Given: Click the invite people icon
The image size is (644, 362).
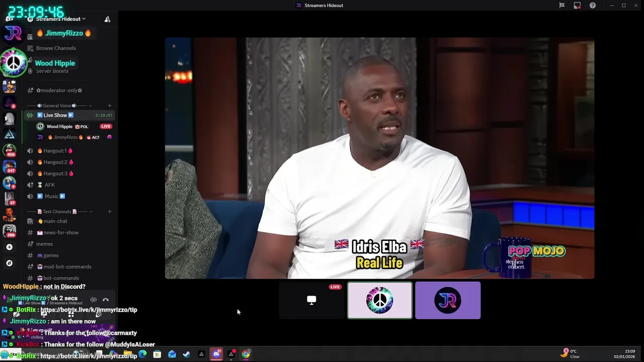Looking at the screenshot, I should pyautogui.click(x=107, y=19).
